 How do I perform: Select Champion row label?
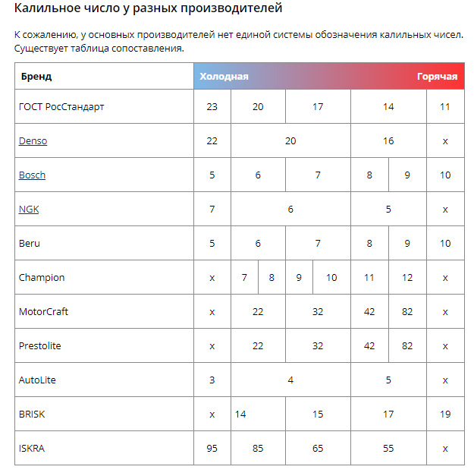pos(42,277)
